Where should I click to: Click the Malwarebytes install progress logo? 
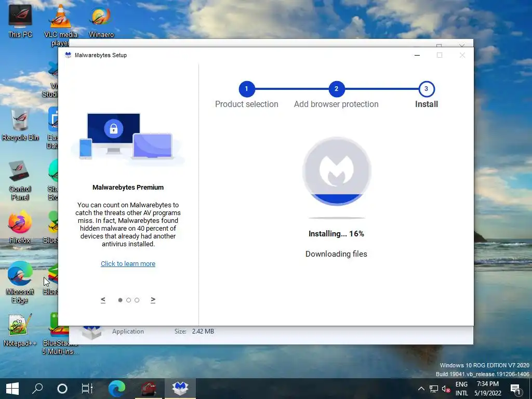click(337, 171)
